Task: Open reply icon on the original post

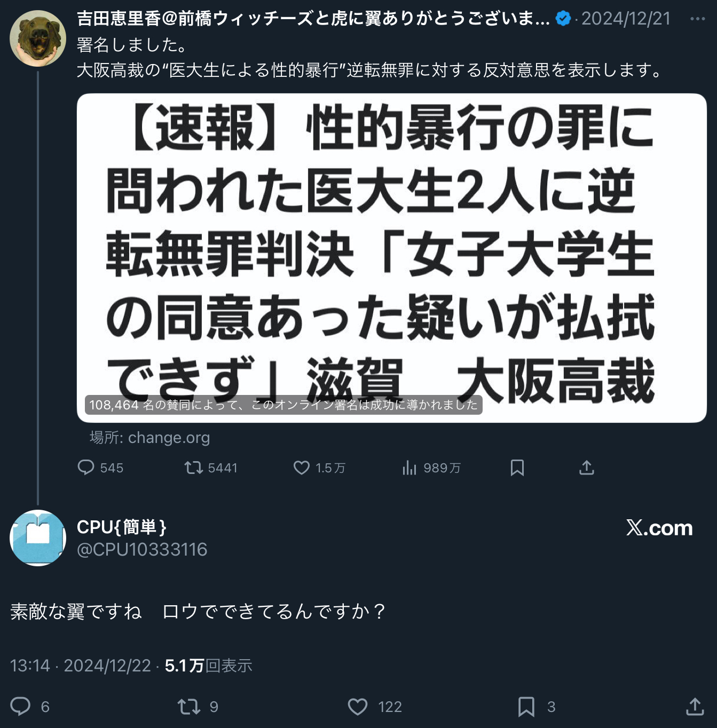Action: click(86, 468)
